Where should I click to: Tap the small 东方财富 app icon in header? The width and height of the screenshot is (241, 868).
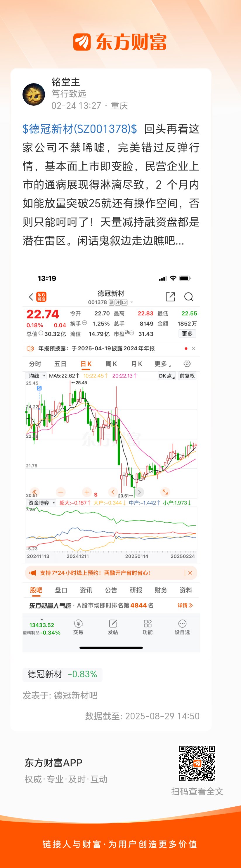(x=41, y=297)
